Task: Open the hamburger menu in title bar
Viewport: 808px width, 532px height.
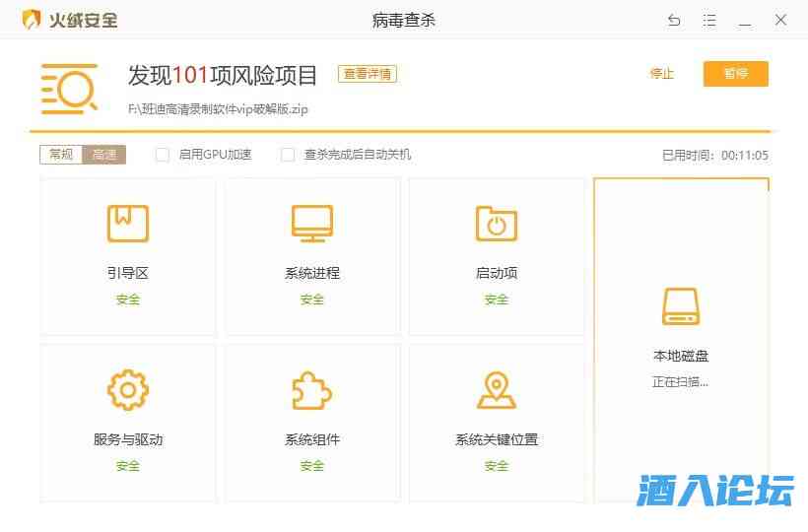Action: click(x=709, y=20)
